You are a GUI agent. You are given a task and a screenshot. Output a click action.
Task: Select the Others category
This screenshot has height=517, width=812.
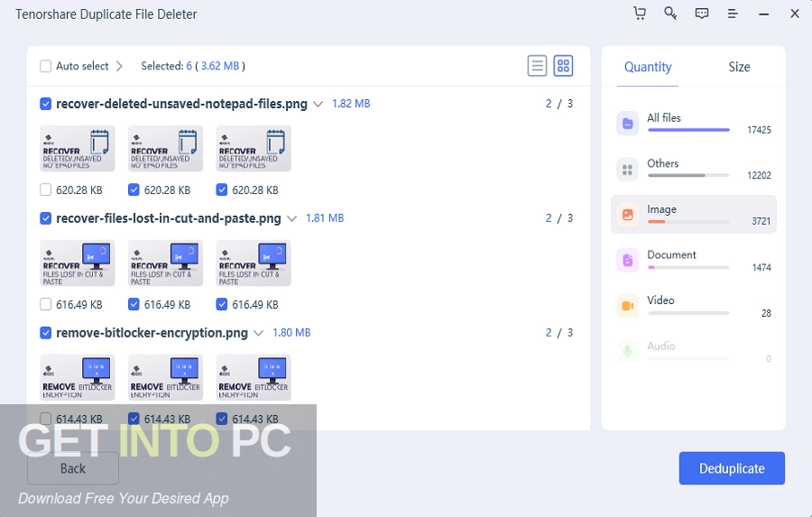tap(694, 170)
